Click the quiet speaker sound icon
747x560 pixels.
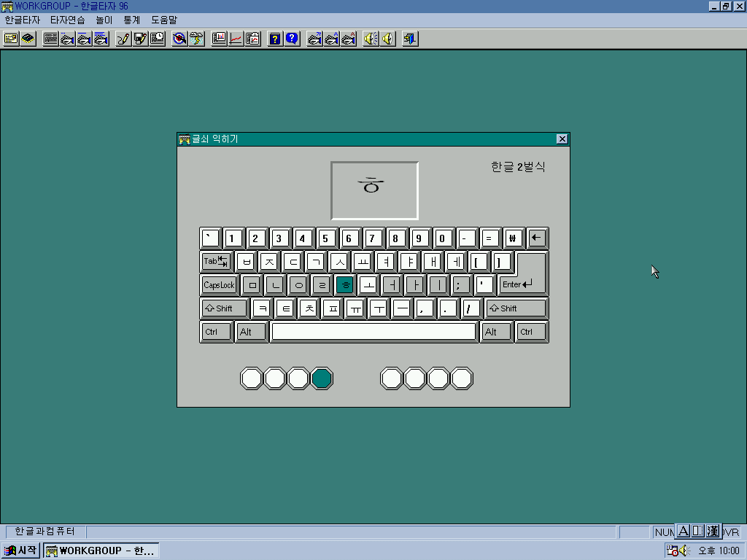pos(387,39)
